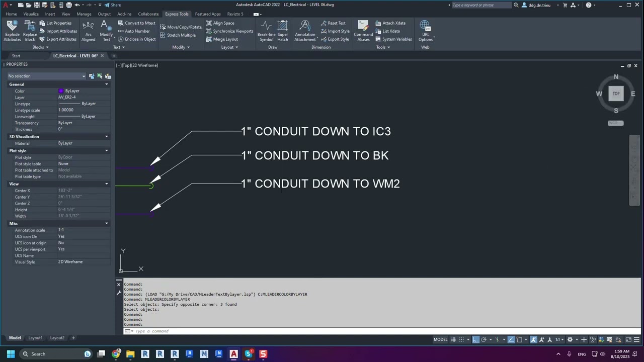Click the Share button
The width and height of the screenshot is (644, 362).
(113, 5)
